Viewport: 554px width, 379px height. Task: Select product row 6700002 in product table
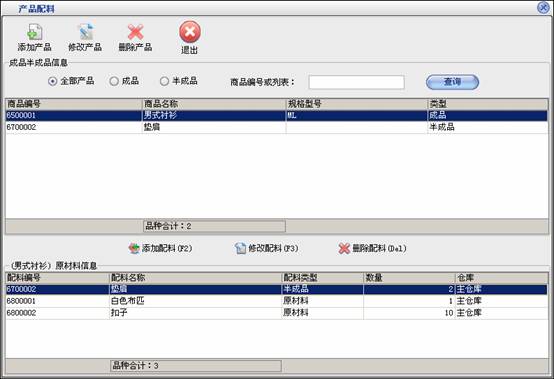277,127
